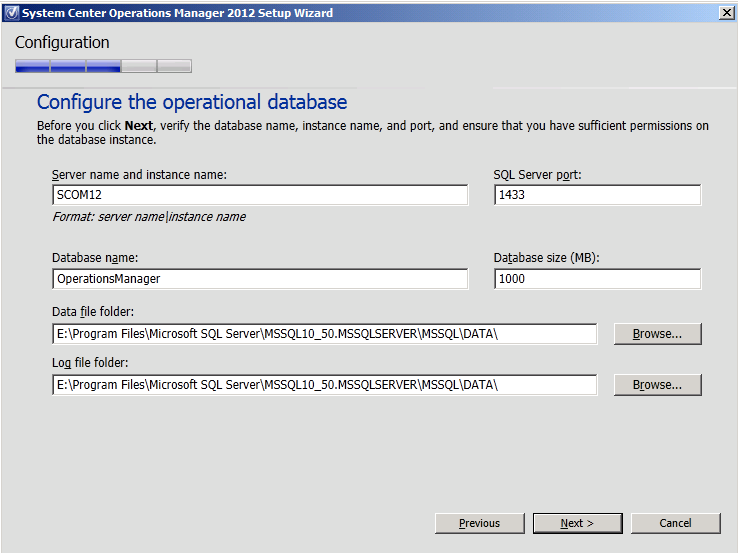Click the 'Server name and instance name' label

tap(139, 175)
